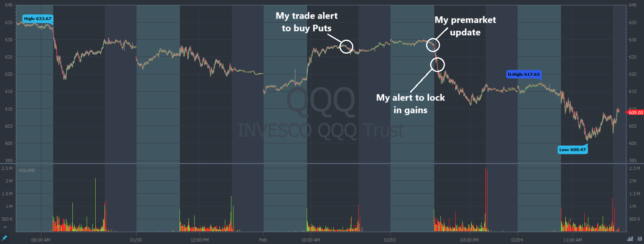Click the High: 633.67 price label
This screenshot has width=644, height=244.
(x=38, y=19)
